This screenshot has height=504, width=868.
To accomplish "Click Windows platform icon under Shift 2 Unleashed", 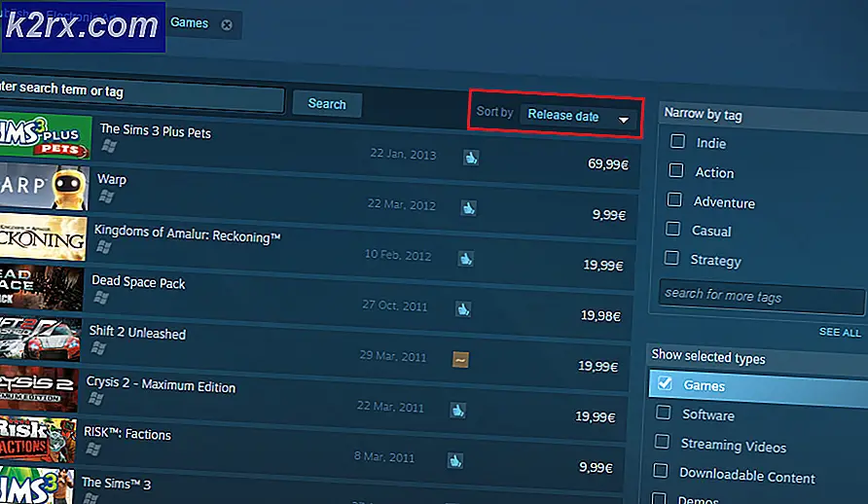I will pyautogui.click(x=98, y=348).
